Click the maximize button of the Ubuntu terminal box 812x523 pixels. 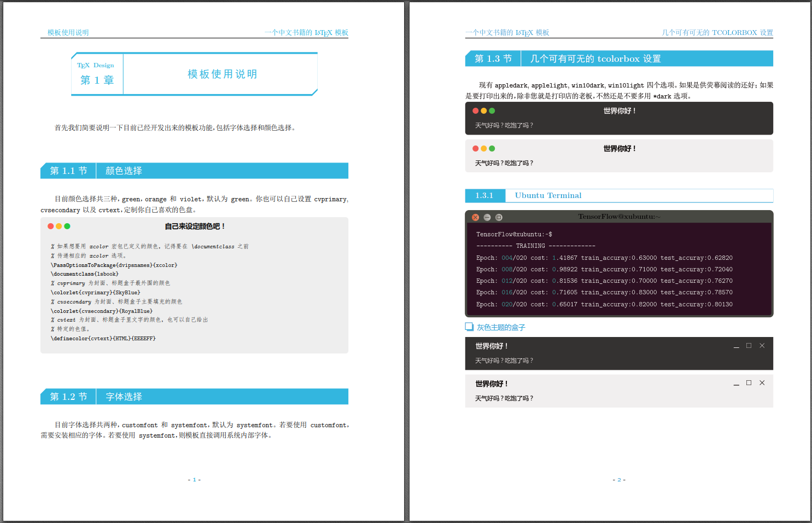pos(499,217)
